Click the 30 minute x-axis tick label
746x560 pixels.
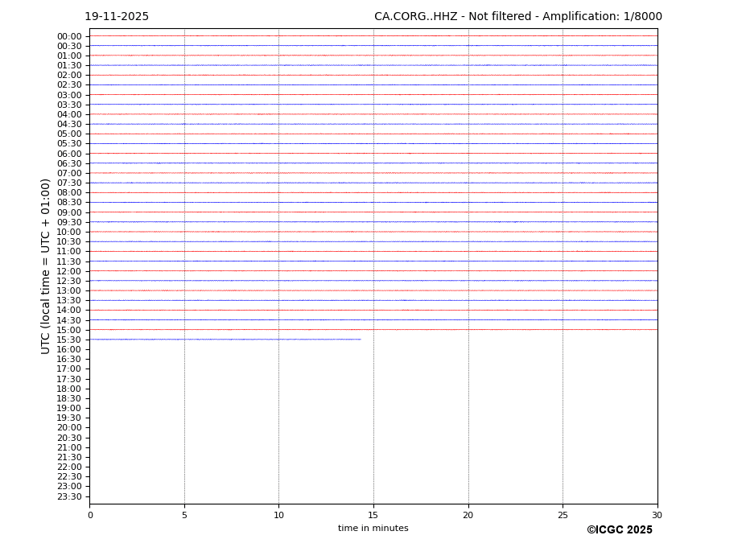(657, 516)
